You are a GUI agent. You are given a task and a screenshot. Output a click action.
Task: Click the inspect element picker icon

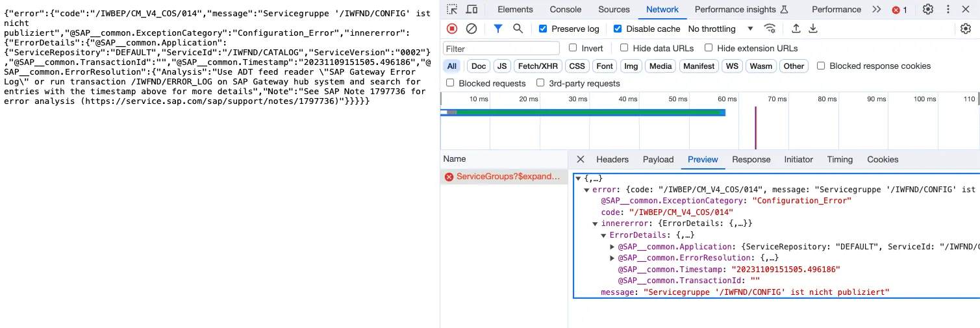click(x=452, y=10)
